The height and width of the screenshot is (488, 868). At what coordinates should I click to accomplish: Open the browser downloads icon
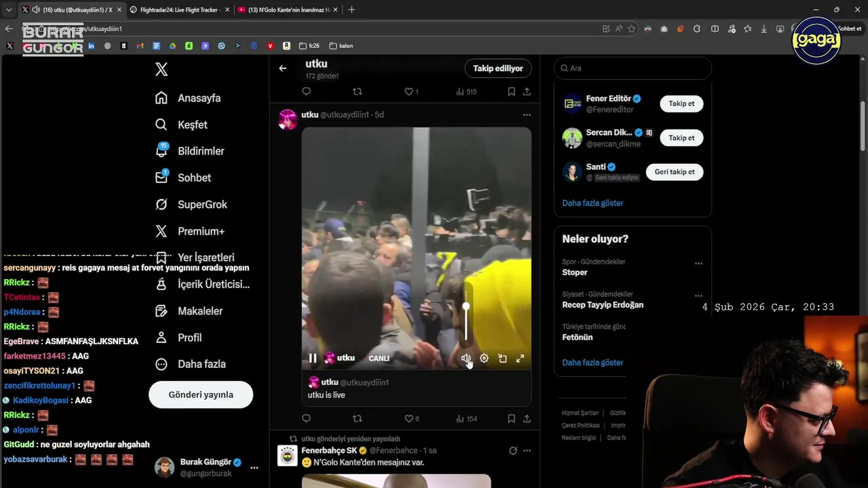click(x=764, y=28)
